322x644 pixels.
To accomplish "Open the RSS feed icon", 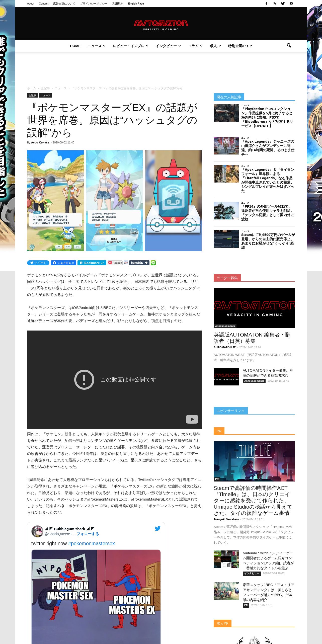I will (275, 4).
